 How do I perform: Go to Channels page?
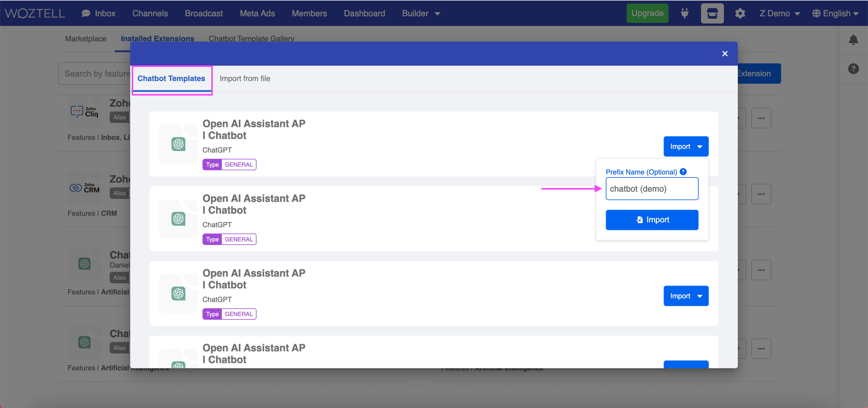coord(150,13)
